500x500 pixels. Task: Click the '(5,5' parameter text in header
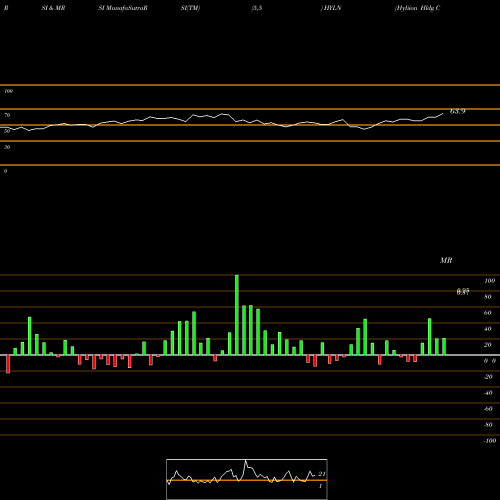(257, 8)
